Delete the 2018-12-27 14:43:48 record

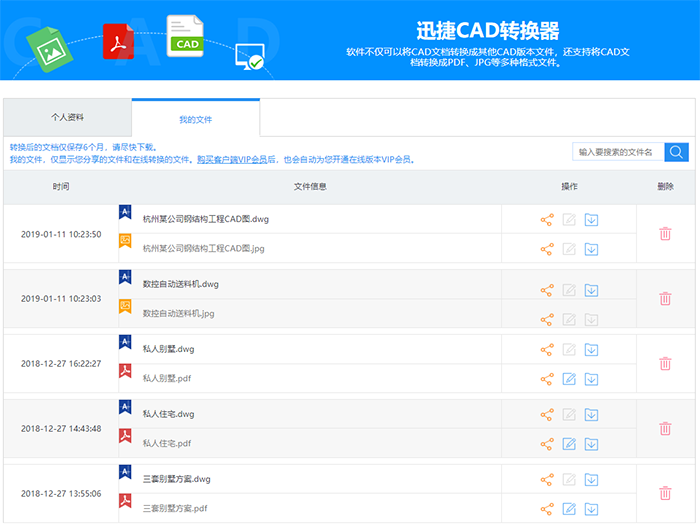[665, 429]
